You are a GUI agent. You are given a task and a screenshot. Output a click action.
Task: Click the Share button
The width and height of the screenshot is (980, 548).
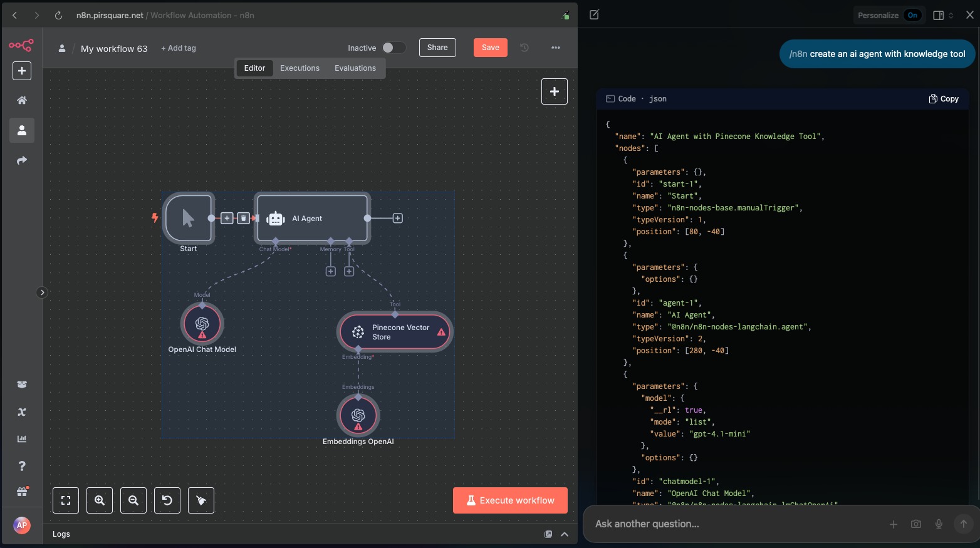(437, 48)
